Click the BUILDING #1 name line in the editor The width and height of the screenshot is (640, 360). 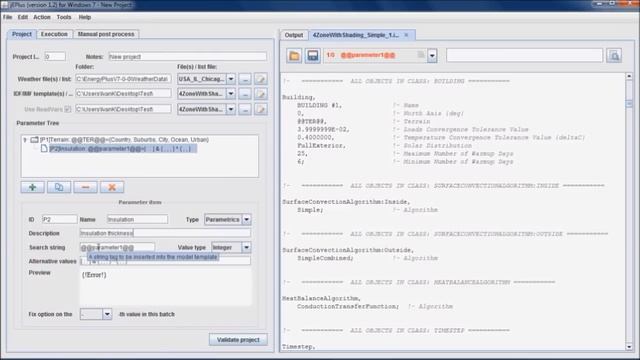coord(319,105)
